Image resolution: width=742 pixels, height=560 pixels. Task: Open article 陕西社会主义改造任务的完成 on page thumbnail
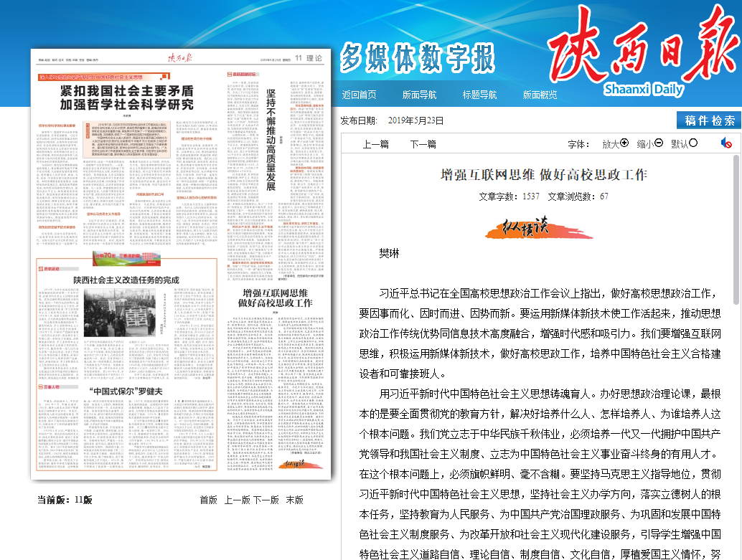126,280
